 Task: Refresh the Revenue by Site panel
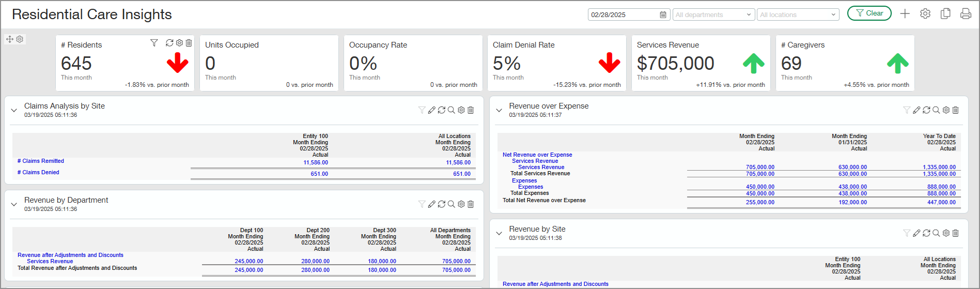[x=926, y=233]
